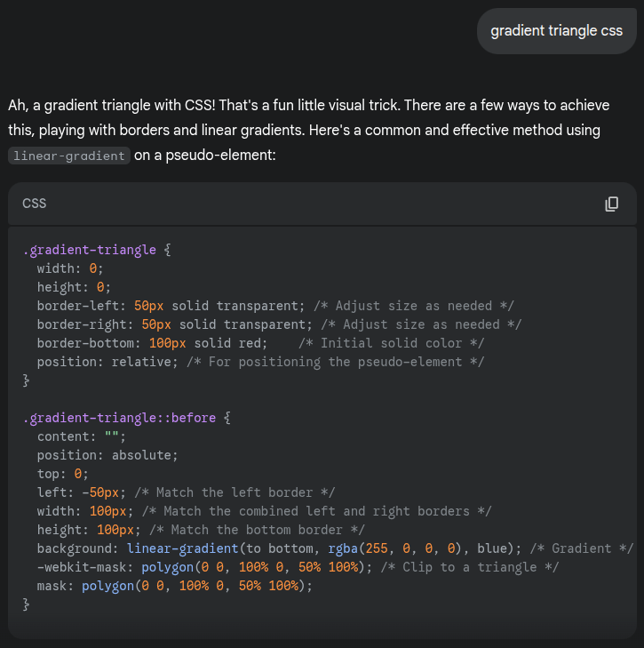Image resolution: width=644 pixels, height=648 pixels.
Task: Click the inline linear-gradient code tag
Action: [x=69, y=156]
